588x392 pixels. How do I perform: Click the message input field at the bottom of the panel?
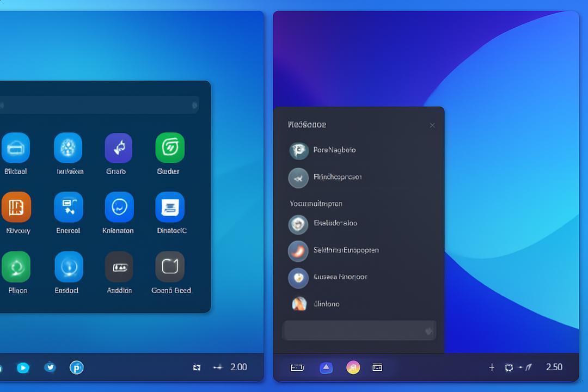(x=359, y=330)
